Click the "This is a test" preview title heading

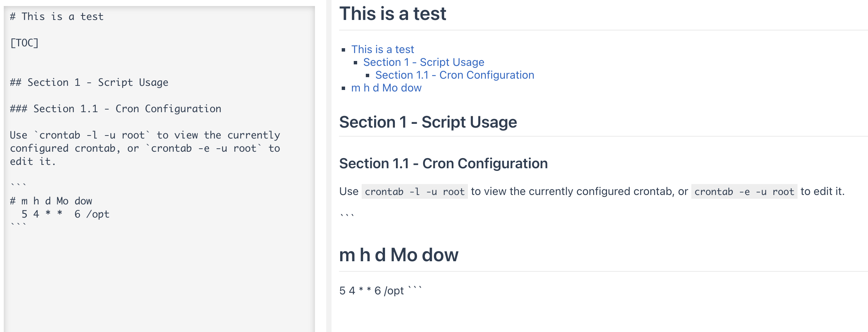pos(393,14)
